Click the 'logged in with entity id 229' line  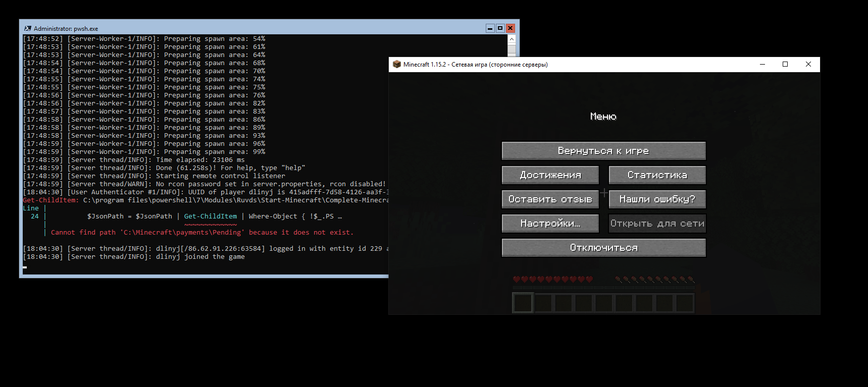206,249
